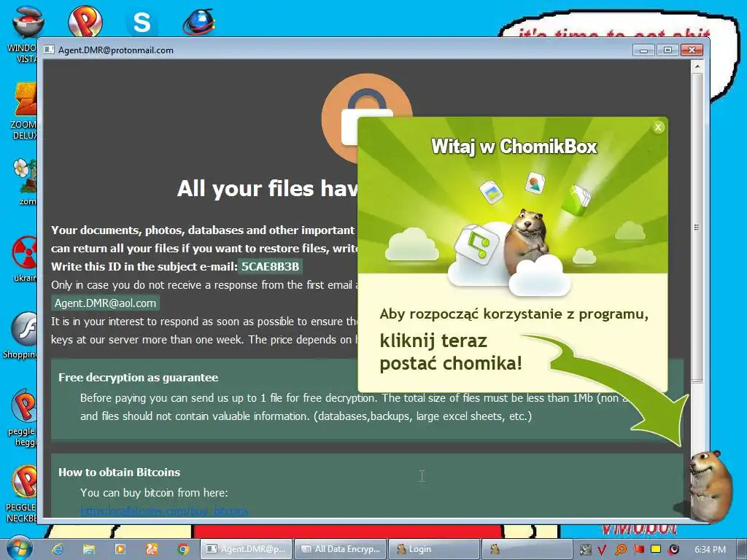Screen dimensions: 747x560
Task: Click the vertical scrollbar thumb in ransom window
Action: 697,227
